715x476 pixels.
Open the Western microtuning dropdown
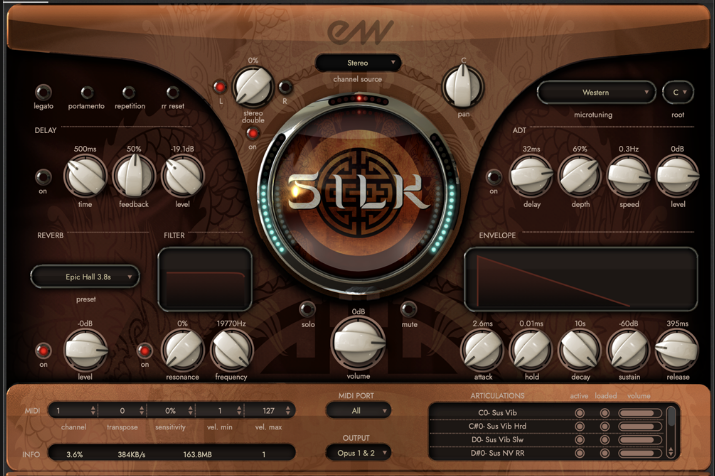coord(596,93)
